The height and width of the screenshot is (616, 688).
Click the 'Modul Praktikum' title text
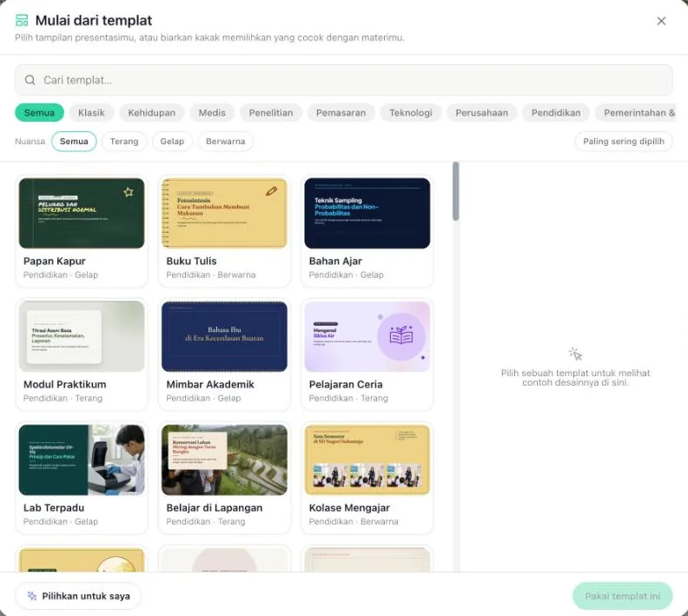pos(65,384)
